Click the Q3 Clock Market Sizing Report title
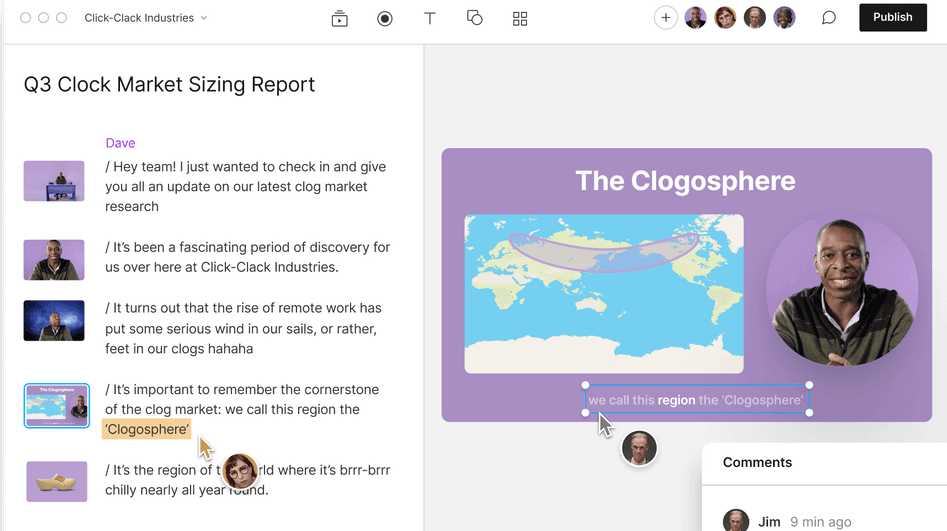This screenshot has width=947, height=531. (169, 85)
